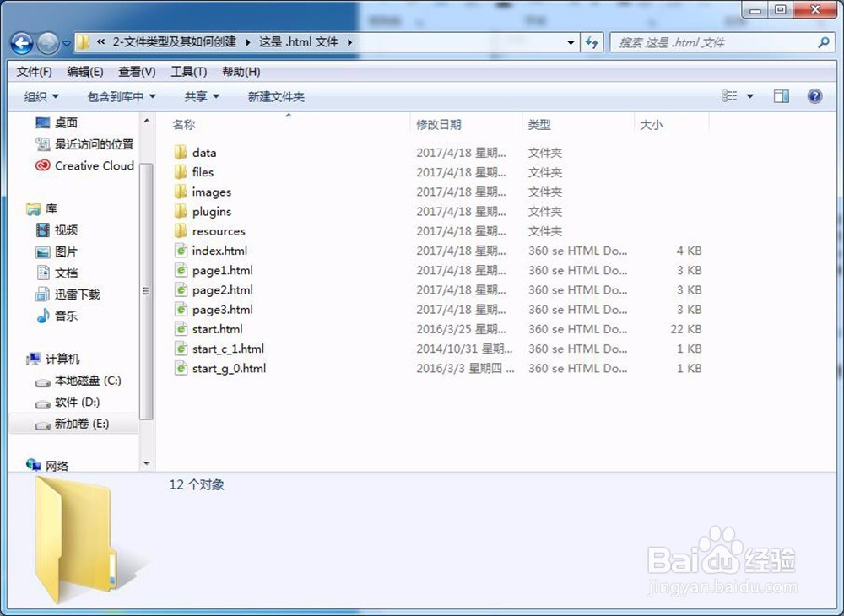Go back with the Back arrow button
The image size is (844, 616).
[x=22, y=43]
